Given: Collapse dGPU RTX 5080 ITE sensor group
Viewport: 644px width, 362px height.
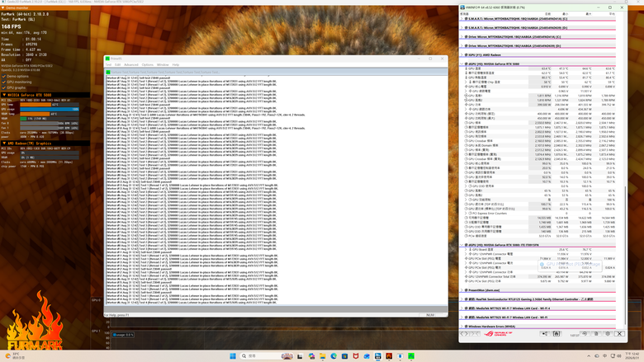Looking at the screenshot, I should pyautogui.click(x=462, y=245).
